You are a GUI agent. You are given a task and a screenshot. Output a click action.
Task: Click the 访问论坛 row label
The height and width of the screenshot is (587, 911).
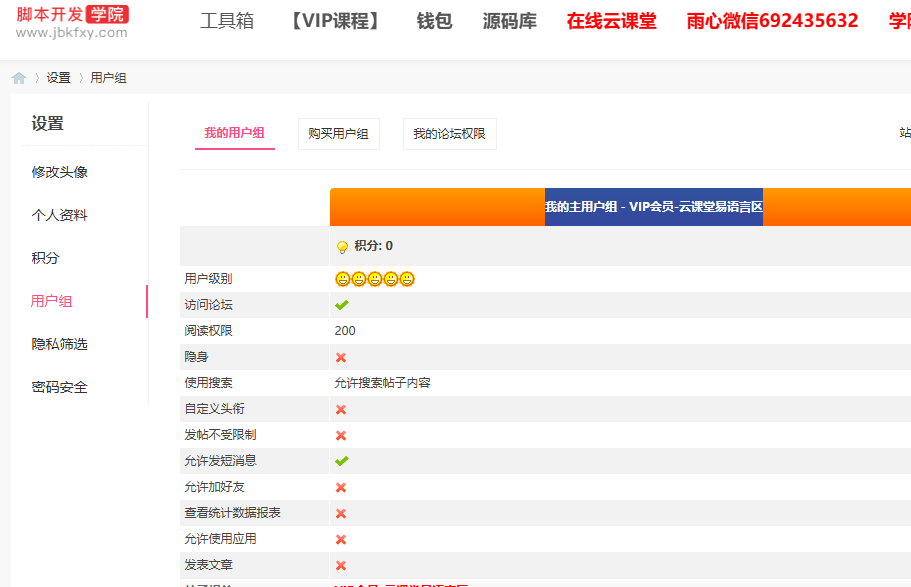pyautogui.click(x=209, y=305)
